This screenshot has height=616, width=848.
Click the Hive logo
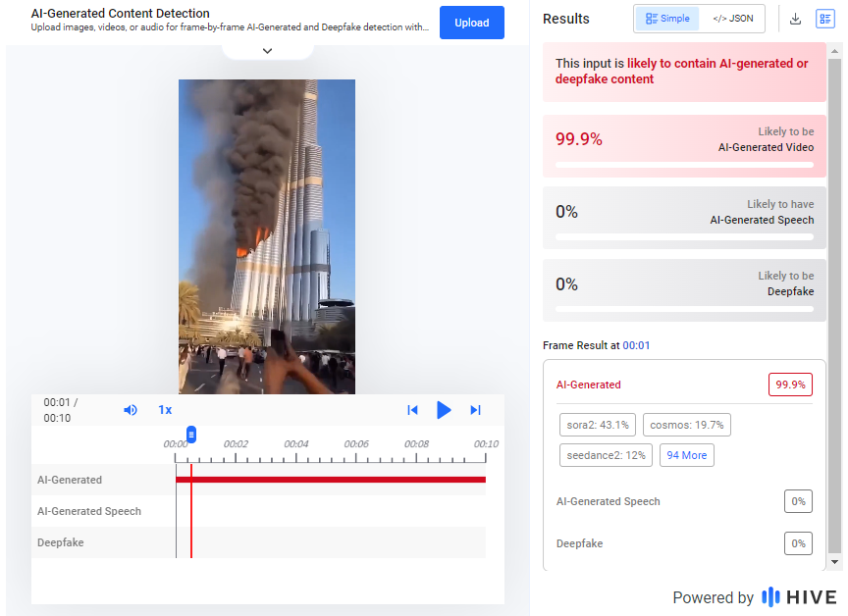tap(799, 597)
